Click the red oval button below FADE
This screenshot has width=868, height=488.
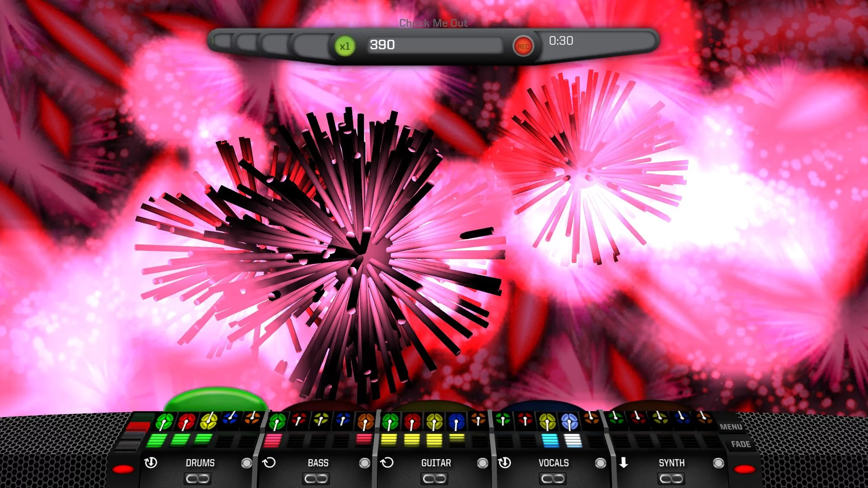point(745,469)
